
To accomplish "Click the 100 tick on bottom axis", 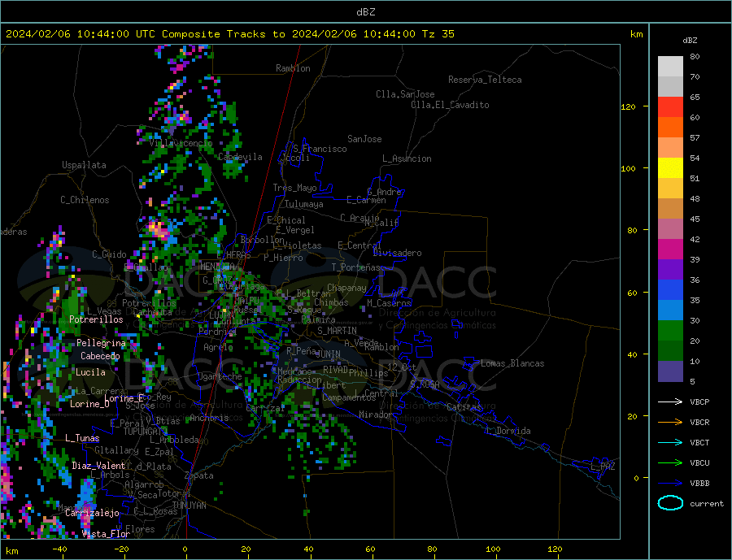I will coord(494,549).
